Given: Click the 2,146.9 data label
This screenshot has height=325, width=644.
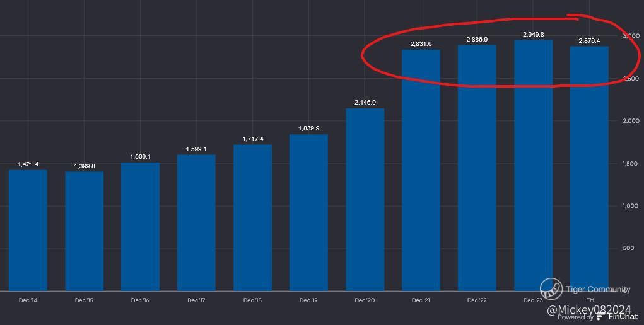Looking at the screenshot, I should click(x=365, y=102).
